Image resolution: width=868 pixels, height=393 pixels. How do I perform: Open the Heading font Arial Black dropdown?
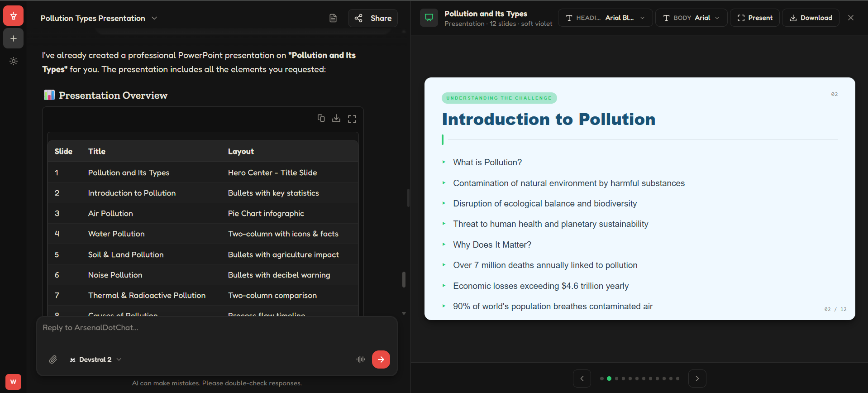(605, 18)
